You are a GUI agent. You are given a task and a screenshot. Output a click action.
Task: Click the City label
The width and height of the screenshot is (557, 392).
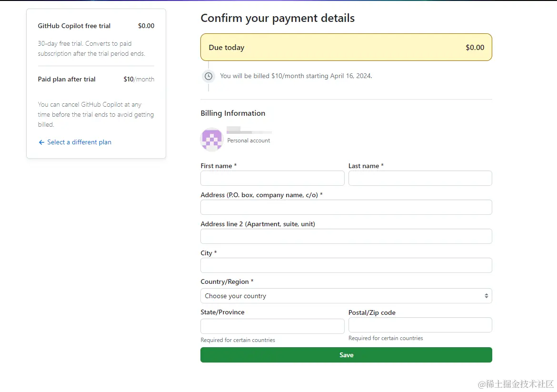click(x=209, y=253)
